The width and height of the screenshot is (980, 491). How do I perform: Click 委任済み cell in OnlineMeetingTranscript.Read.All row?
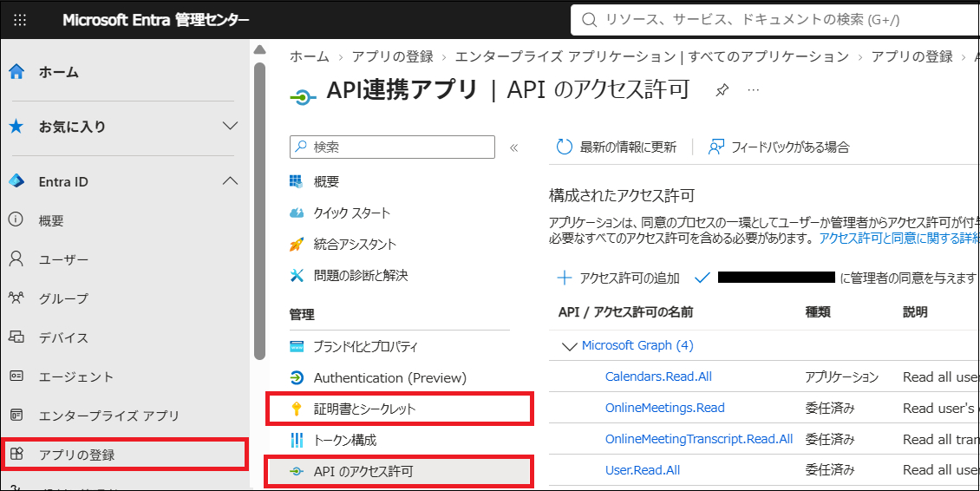point(830,440)
